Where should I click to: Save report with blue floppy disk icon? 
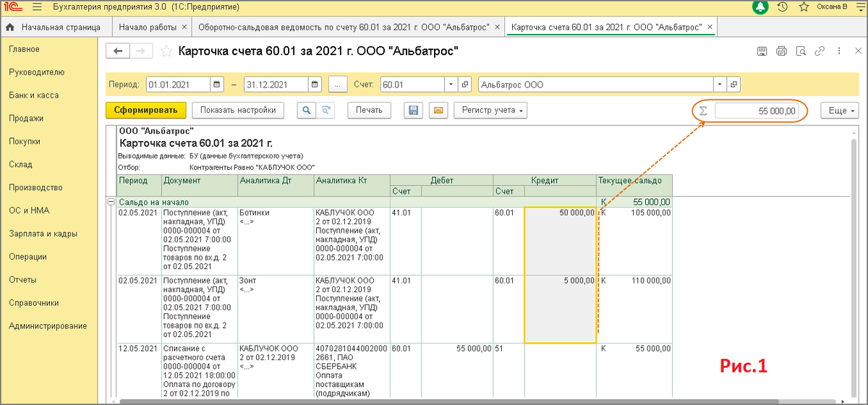point(414,110)
